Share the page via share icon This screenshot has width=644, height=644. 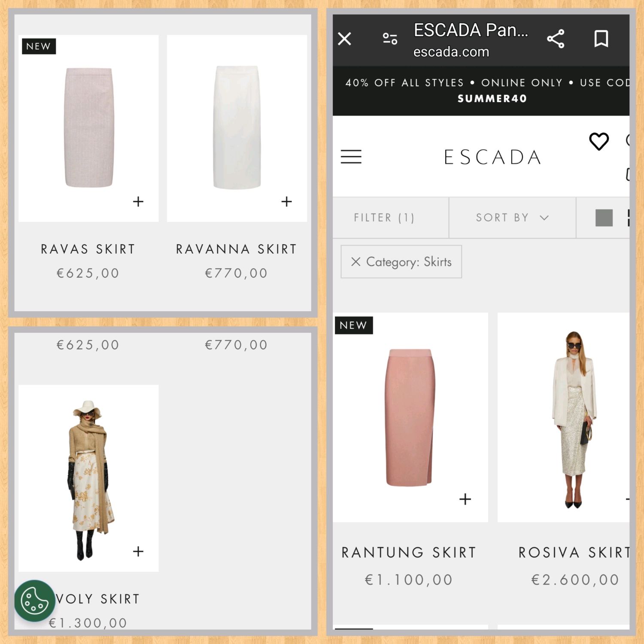[x=556, y=39]
